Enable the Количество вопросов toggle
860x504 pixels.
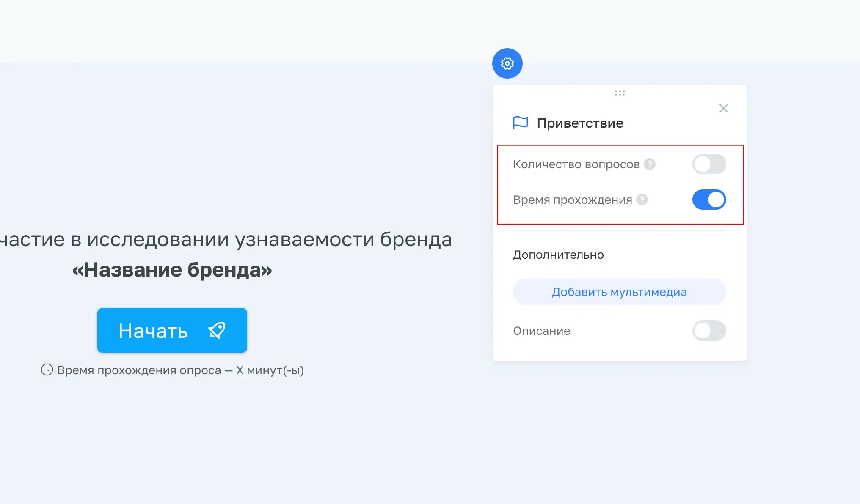[x=709, y=164]
